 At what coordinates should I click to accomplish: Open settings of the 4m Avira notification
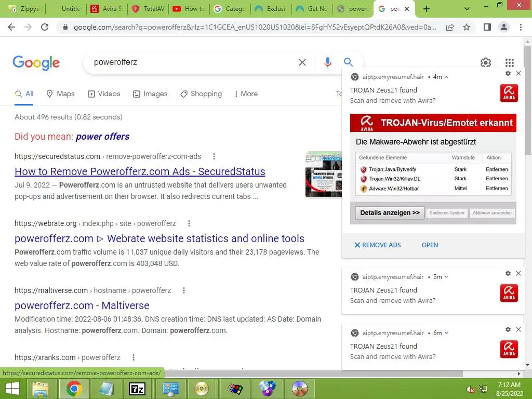508,73
